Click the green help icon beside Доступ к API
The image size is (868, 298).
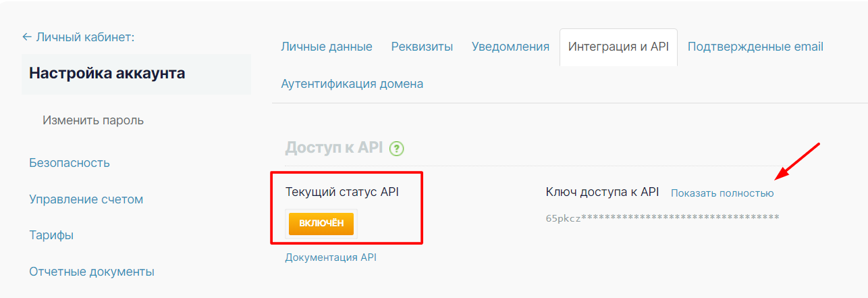pyautogui.click(x=396, y=148)
